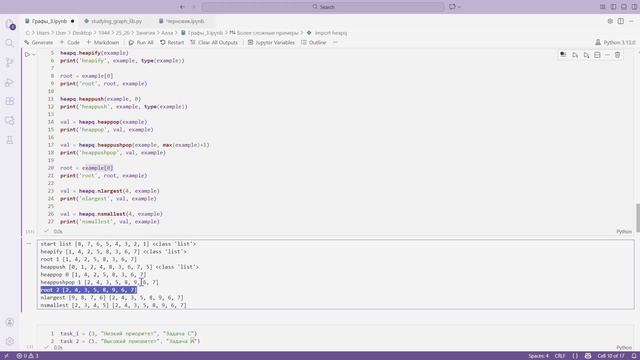
Task: Open the Accounts menu in the activity bar
Action: [x=10, y=322]
